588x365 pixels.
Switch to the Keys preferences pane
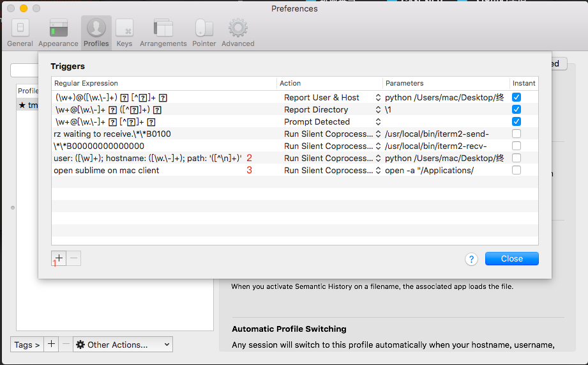(124, 33)
